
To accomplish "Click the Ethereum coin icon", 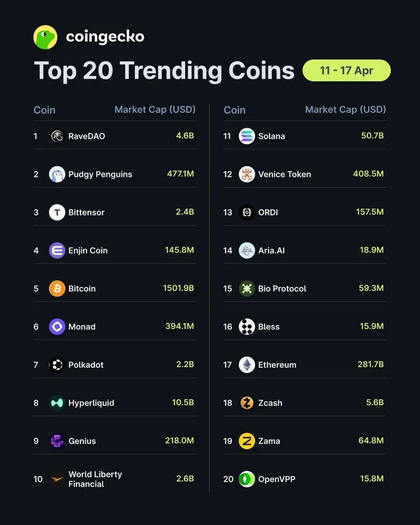I will tap(247, 365).
